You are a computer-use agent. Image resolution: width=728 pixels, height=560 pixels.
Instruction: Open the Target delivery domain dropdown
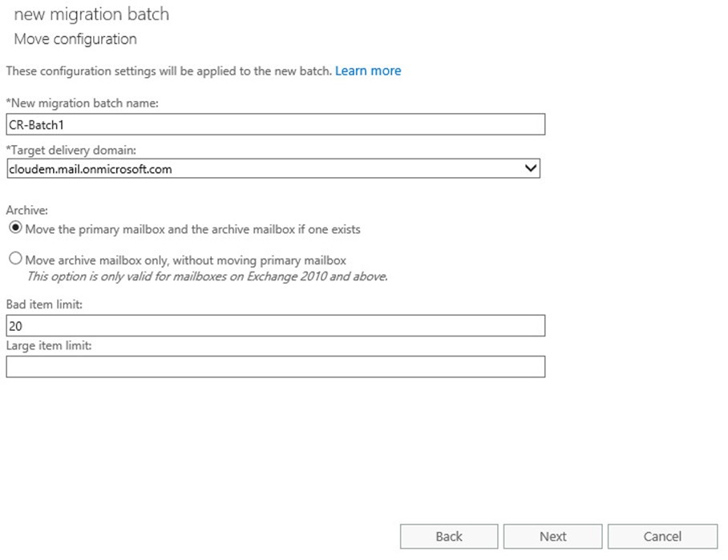[x=273, y=168]
